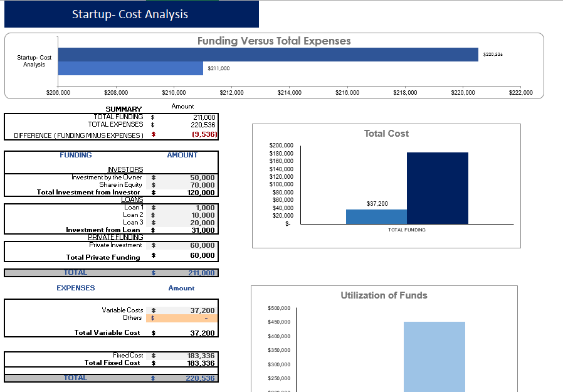Select the $220,536 dark blue bar
Image resolution: width=563 pixels, height=392 pixels.
pyautogui.click(x=268, y=55)
